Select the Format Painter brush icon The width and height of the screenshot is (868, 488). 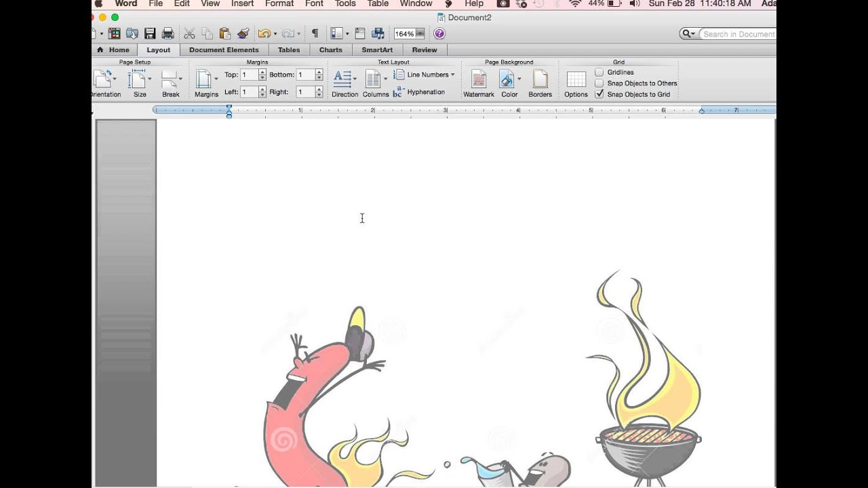coord(243,33)
